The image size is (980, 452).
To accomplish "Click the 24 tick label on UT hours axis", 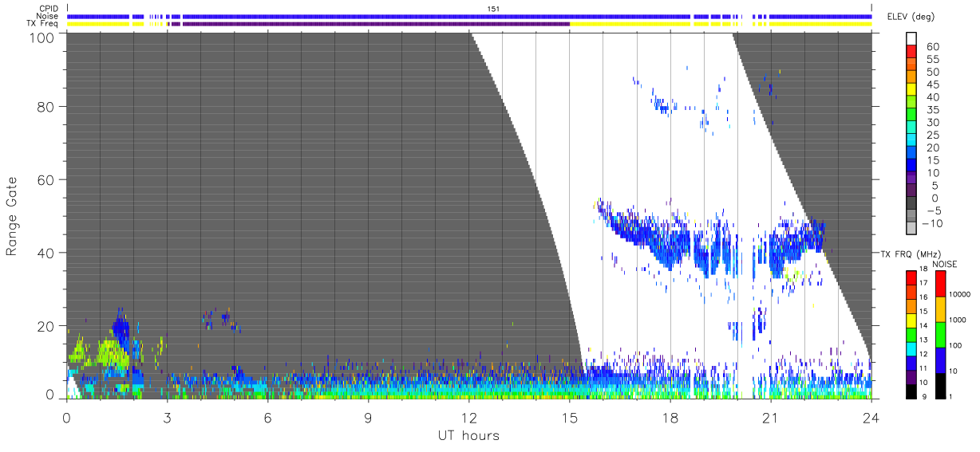I will click(871, 417).
